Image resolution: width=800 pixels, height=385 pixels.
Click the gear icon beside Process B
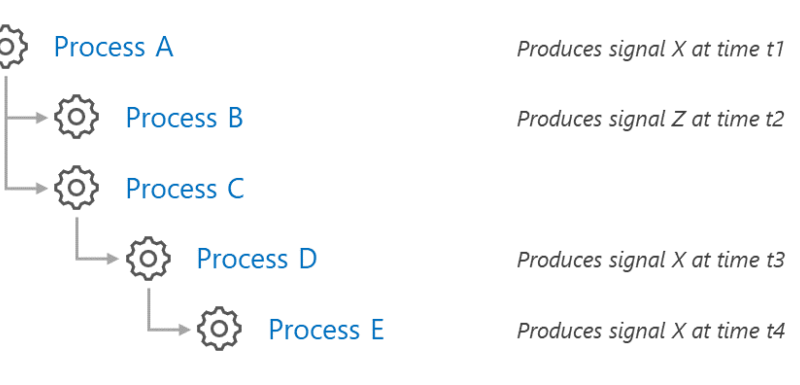pyautogui.click(x=77, y=117)
